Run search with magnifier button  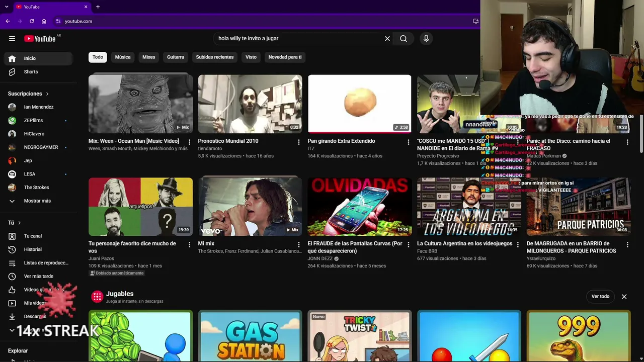[404, 39]
